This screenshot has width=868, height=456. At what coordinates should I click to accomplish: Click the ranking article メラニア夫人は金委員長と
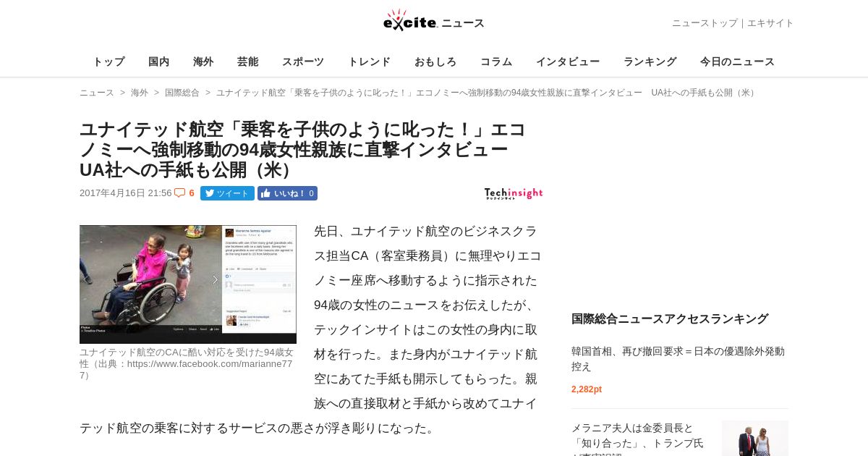point(637,438)
